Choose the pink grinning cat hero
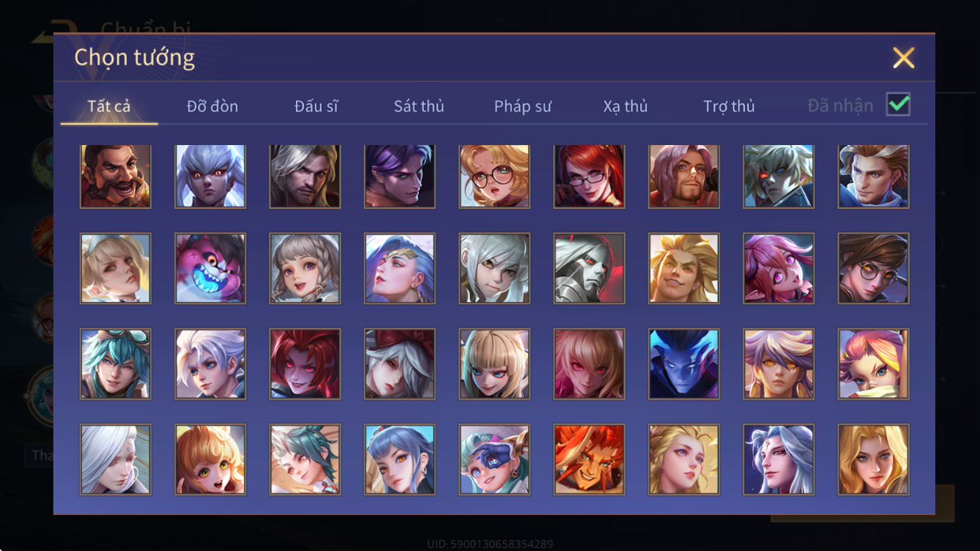The width and height of the screenshot is (980, 551). coord(210,268)
